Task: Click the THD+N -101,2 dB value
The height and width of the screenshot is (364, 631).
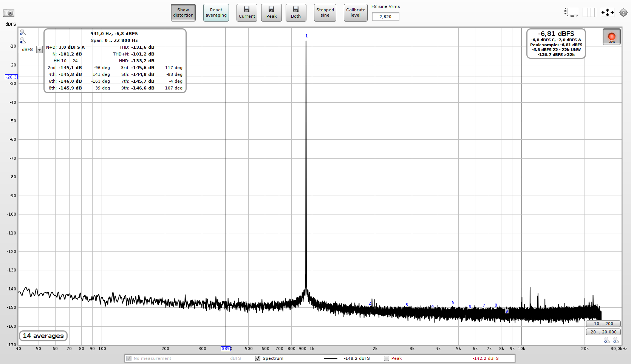Action: [x=143, y=54]
